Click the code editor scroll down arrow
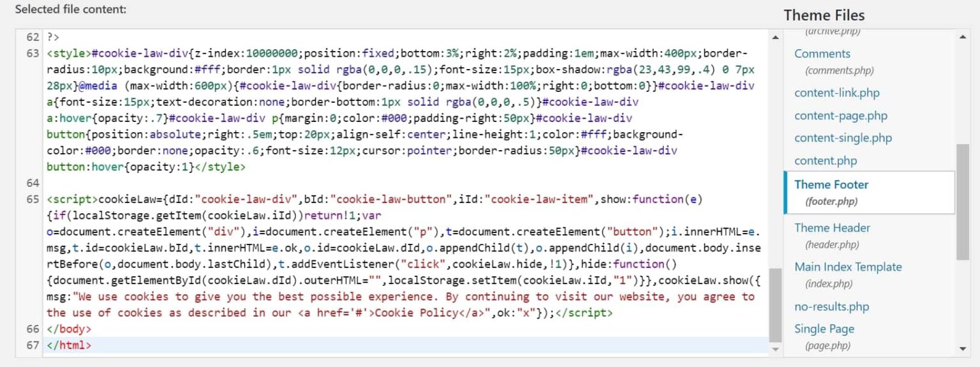The width and height of the screenshot is (980, 367). (775, 348)
